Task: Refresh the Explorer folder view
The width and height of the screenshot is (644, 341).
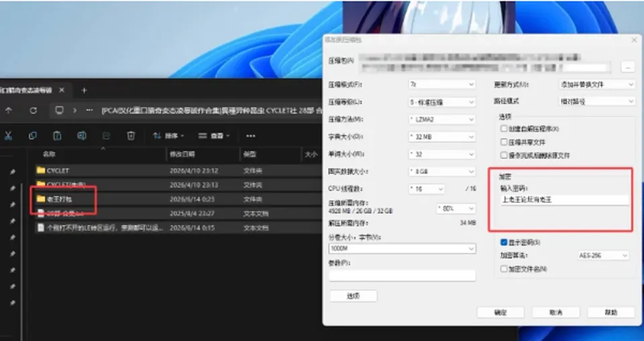Action: 34,111
